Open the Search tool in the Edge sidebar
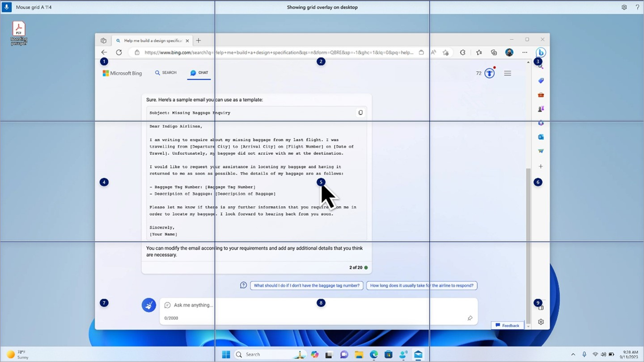This screenshot has width=644, height=362. point(540,66)
